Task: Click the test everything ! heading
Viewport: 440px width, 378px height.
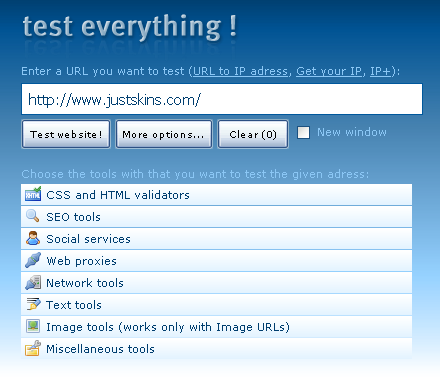Action: point(130,27)
